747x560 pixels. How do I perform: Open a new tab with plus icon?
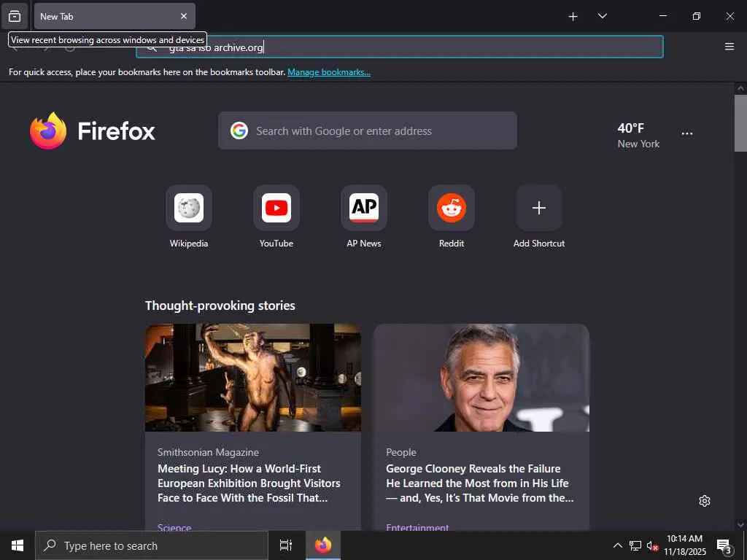coord(573,17)
